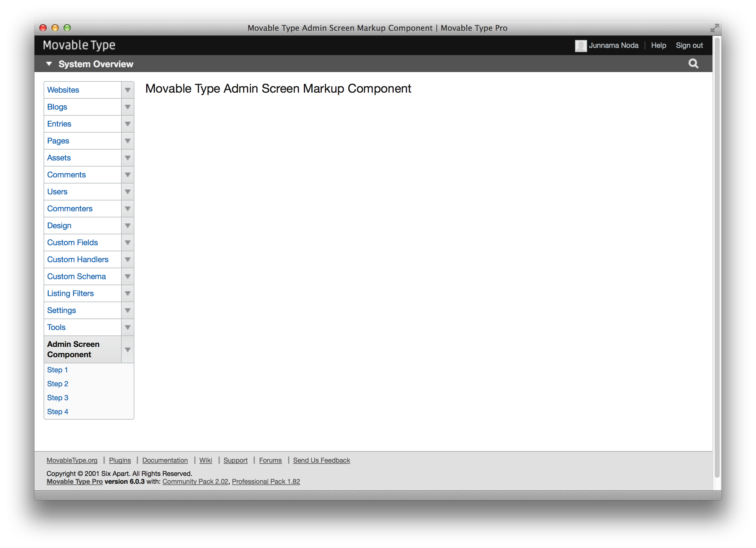Click the fullscreen arrows icon in title bar
Viewport: 756px width, 548px height.
coord(714,28)
